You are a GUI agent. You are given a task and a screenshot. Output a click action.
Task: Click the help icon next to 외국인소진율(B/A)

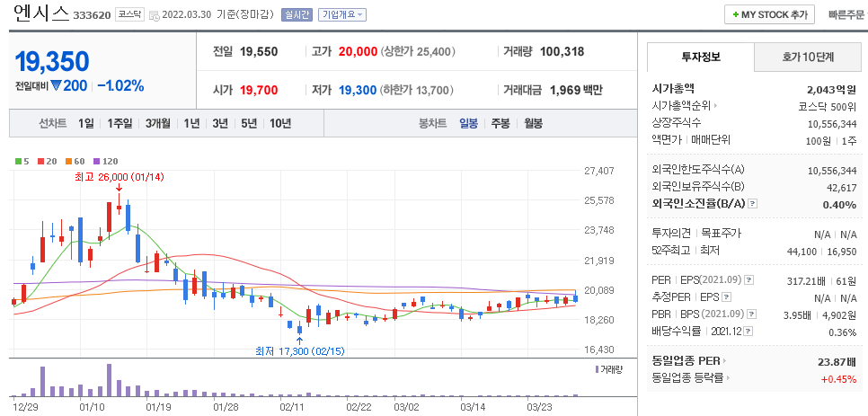tap(753, 204)
